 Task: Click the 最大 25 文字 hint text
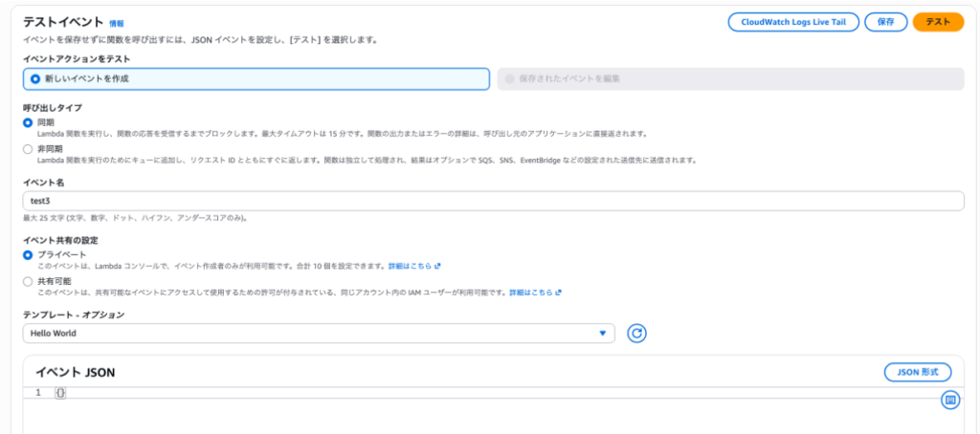[135, 219]
